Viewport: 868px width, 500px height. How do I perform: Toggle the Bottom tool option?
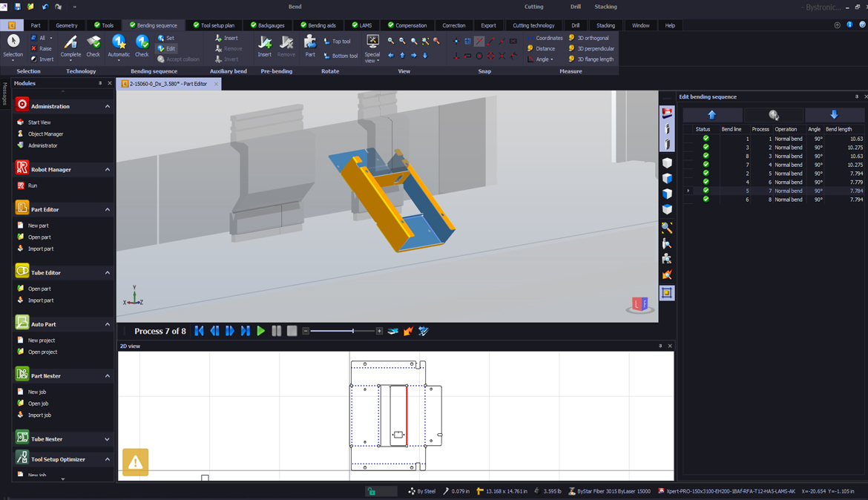click(341, 56)
